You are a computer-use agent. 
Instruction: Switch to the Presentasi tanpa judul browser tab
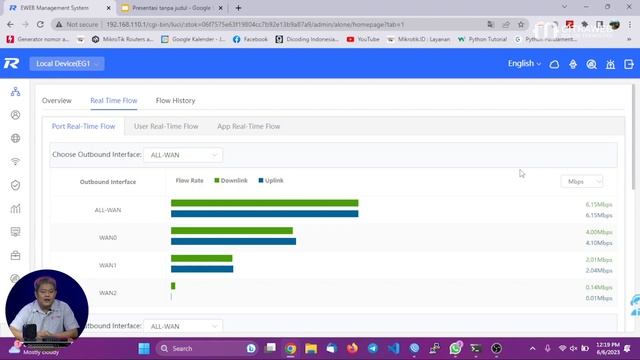pos(171,8)
